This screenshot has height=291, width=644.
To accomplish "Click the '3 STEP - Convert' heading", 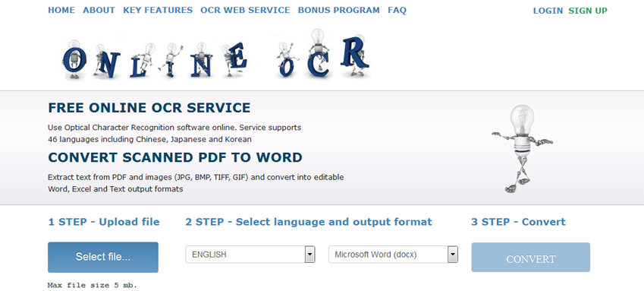I will click(x=518, y=222).
